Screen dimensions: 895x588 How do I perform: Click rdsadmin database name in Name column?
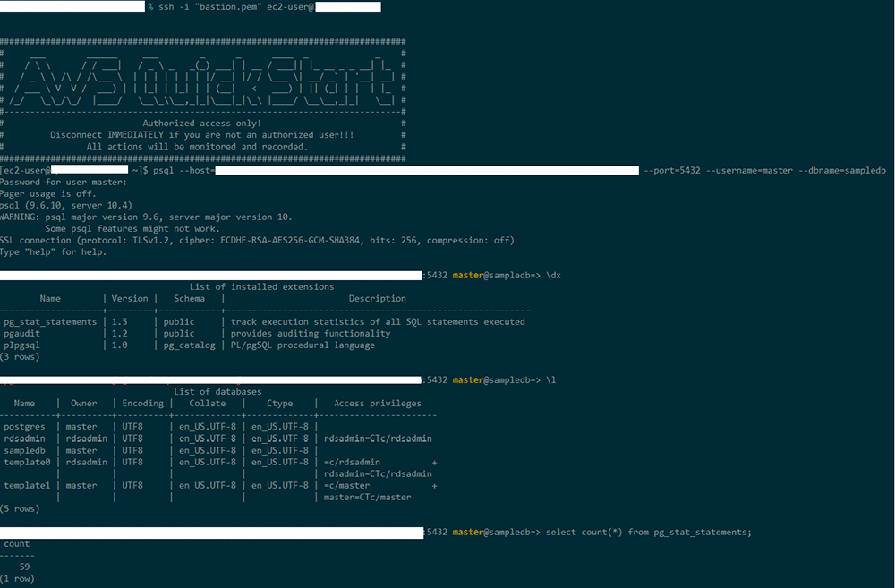(x=24, y=439)
